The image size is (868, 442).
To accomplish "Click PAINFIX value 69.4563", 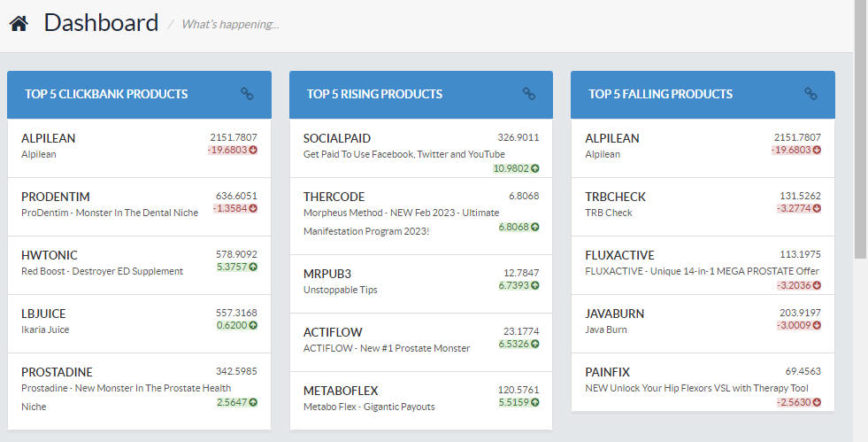I will (x=803, y=372).
